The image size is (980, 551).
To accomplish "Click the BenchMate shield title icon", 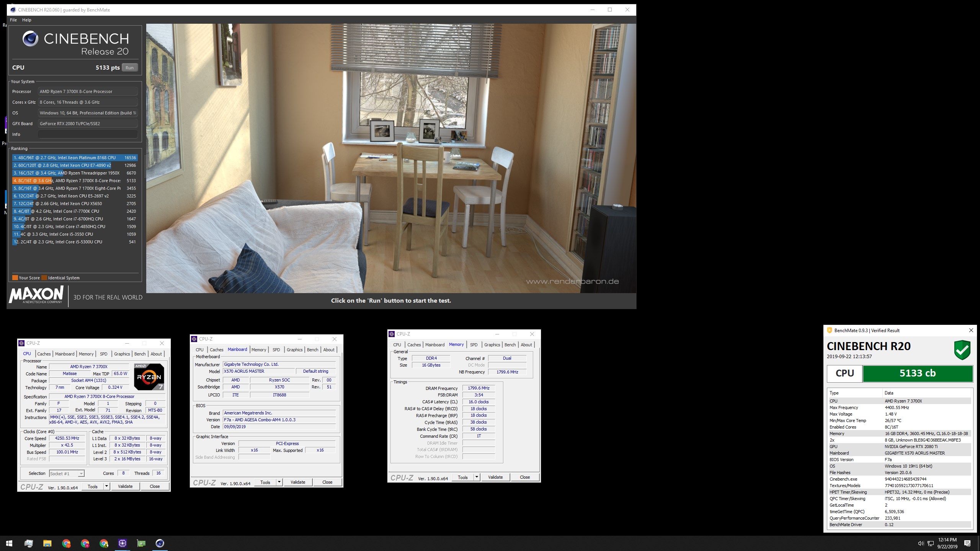I will pos(830,330).
